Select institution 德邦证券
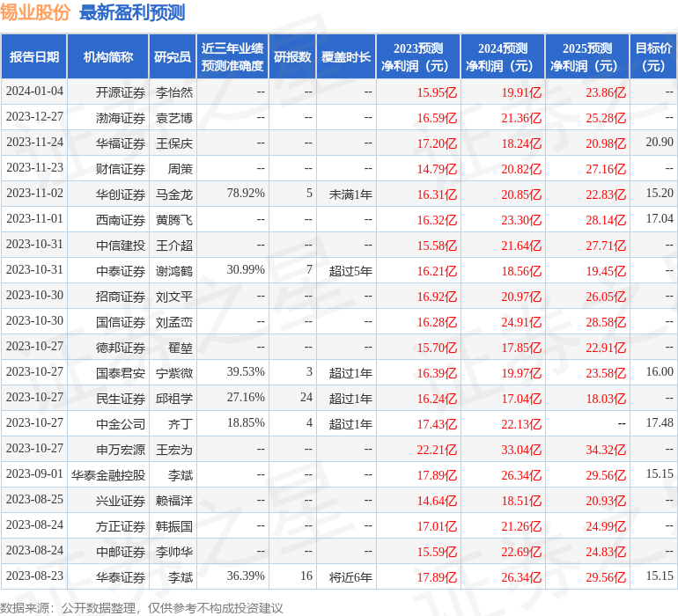Viewport: 678px width, 616px height. (121, 348)
